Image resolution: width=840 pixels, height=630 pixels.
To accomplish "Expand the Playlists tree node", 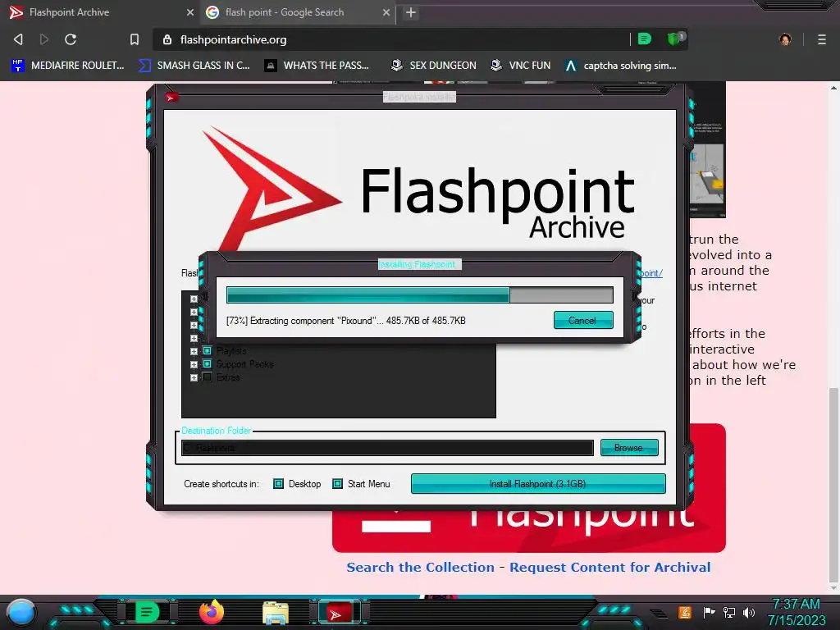I will pos(194,351).
